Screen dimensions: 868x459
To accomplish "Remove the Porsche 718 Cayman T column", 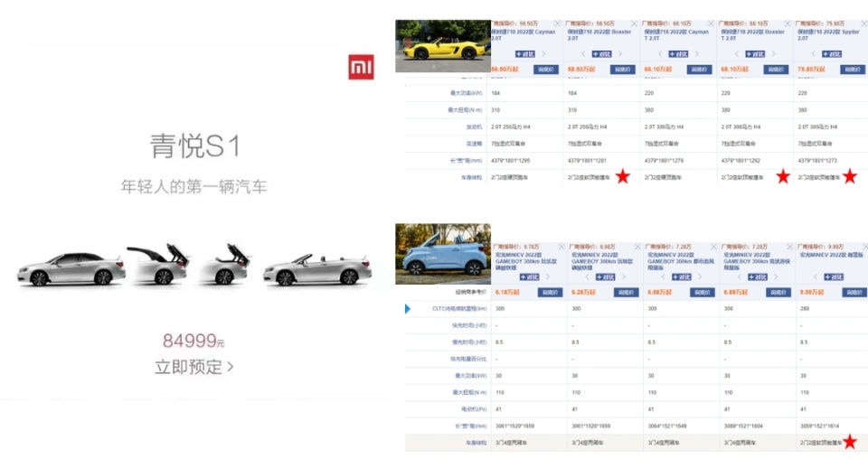I will click(x=711, y=23).
